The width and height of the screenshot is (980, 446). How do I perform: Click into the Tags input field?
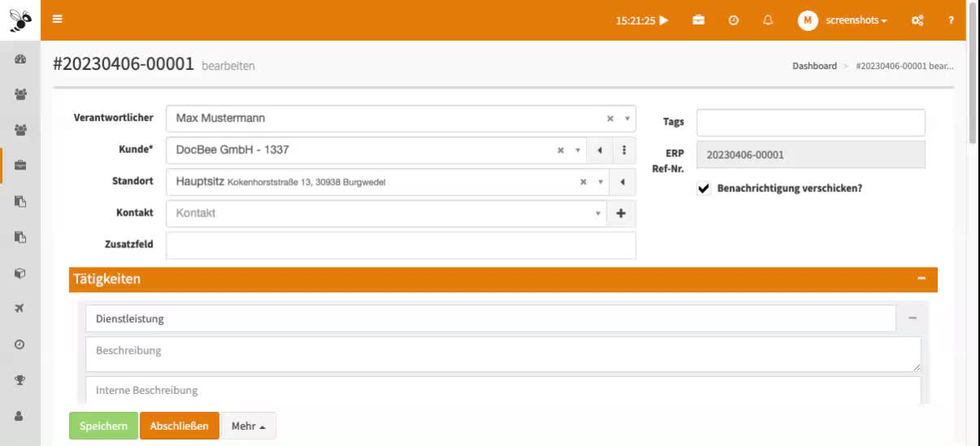click(x=810, y=123)
